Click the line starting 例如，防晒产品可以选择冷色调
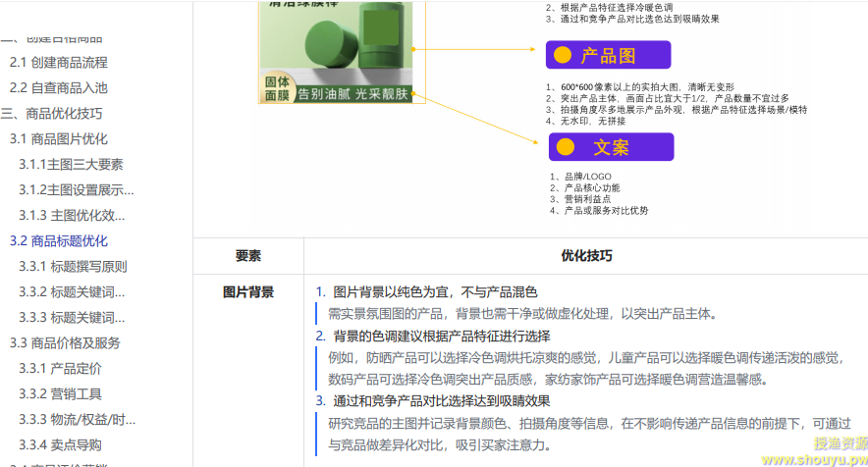This screenshot has width=868, height=467. pyautogui.click(x=586, y=357)
